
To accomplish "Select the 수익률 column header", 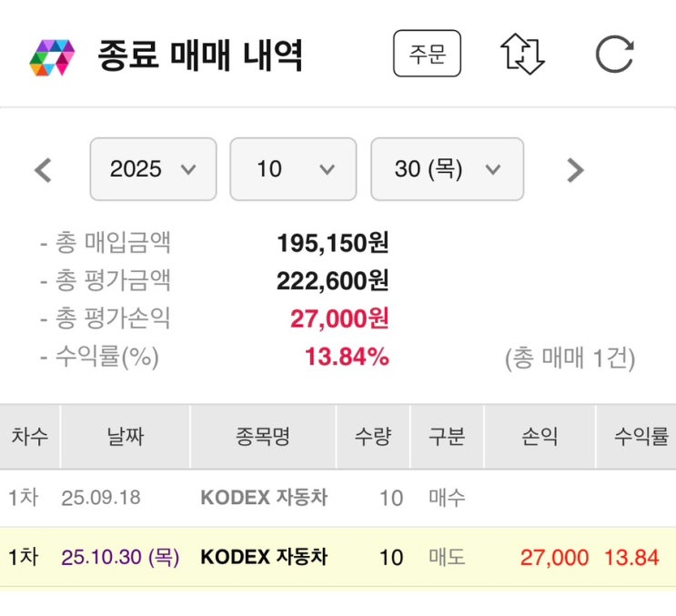I will pyautogui.click(x=641, y=438).
